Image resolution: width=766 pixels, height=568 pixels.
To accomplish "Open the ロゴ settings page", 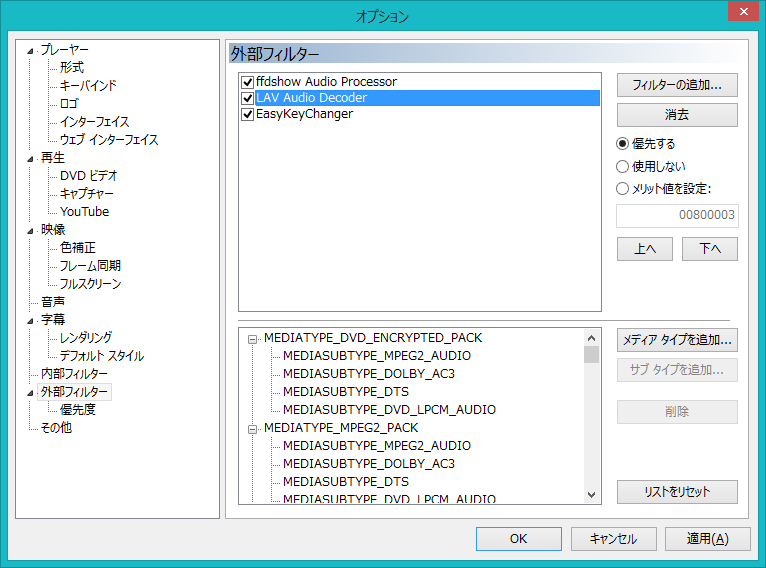I will [69, 104].
